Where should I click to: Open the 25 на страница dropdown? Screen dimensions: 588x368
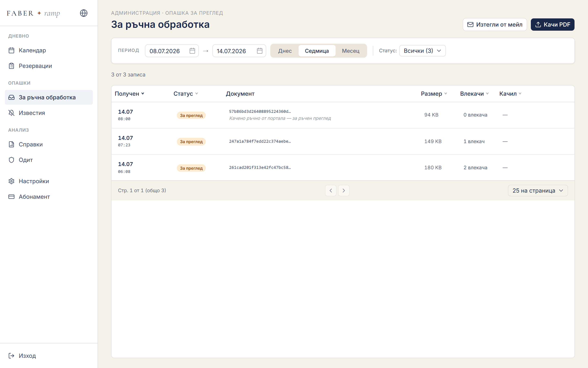click(538, 191)
